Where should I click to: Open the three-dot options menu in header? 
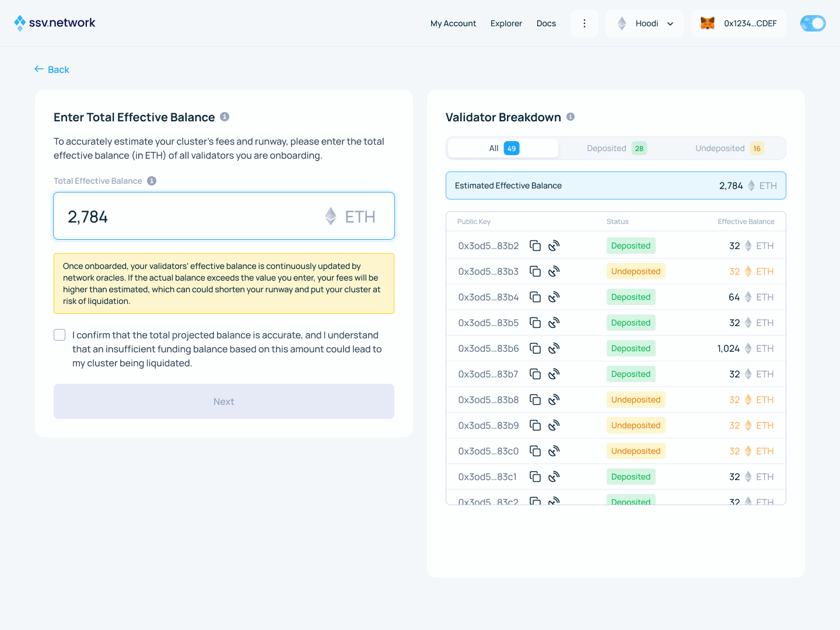click(x=584, y=23)
